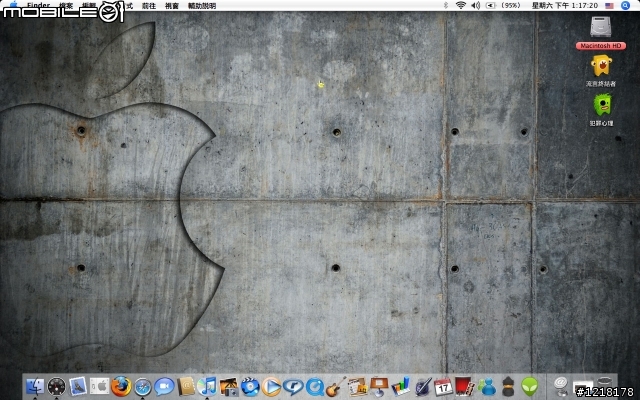Launch Firefox from the dock
Viewport: 640px width, 400px height.
click(121, 386)
